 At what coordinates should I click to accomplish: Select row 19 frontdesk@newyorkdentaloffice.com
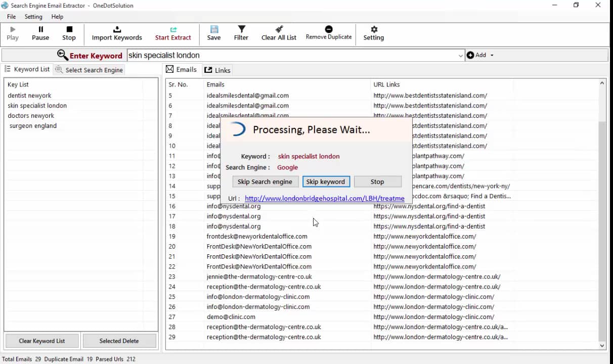(x=256, y=236)
